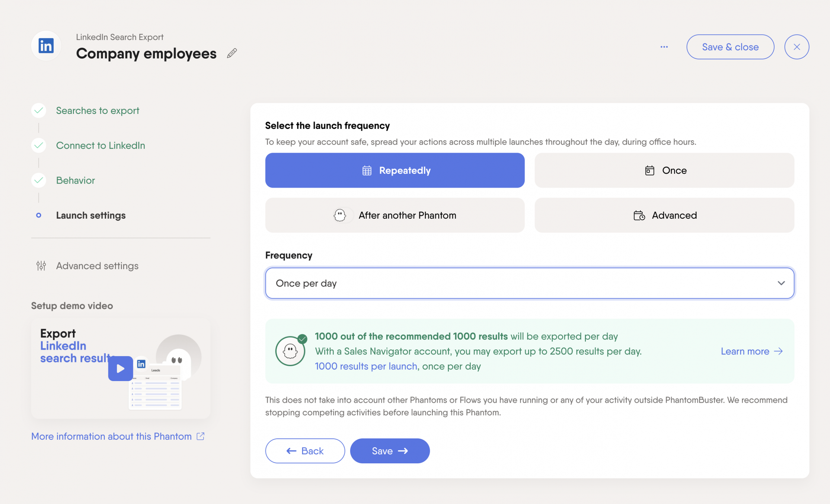
Task: Select Repeatedly launch frequency
Action: (x=395, y=170)
